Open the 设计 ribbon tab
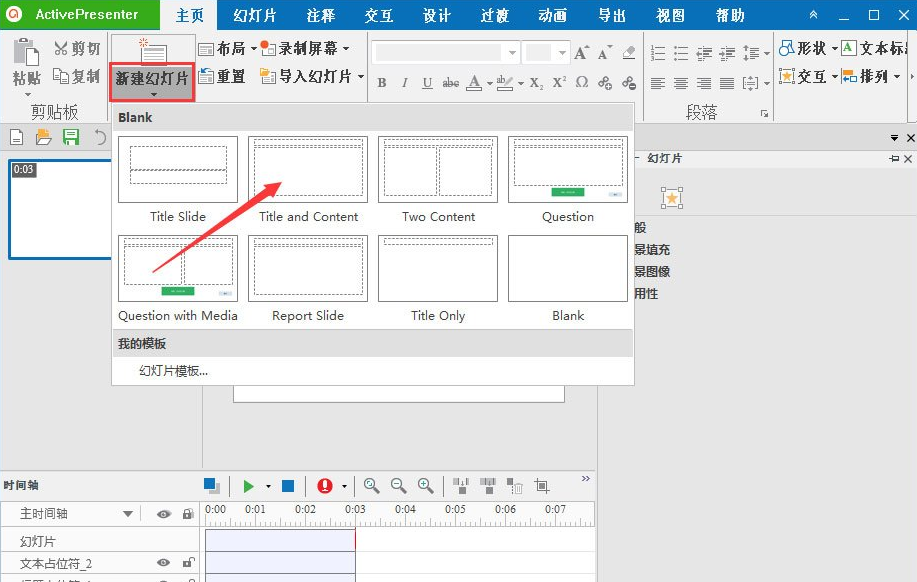 click(436, 15)
